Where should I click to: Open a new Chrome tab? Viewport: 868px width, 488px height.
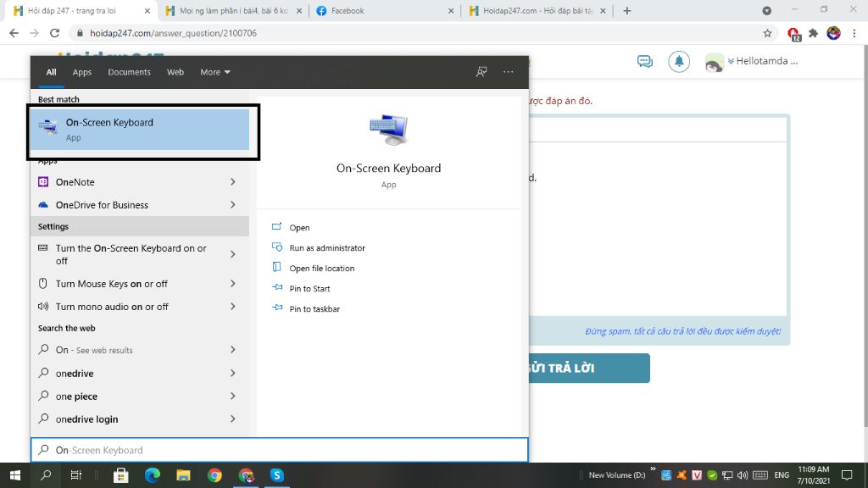[x=626, y=10]
